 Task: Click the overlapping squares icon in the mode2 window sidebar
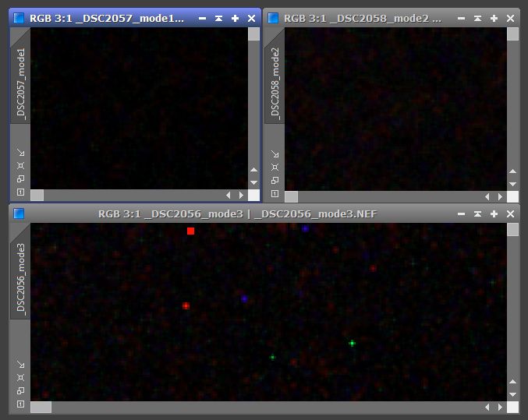(275, 180)
